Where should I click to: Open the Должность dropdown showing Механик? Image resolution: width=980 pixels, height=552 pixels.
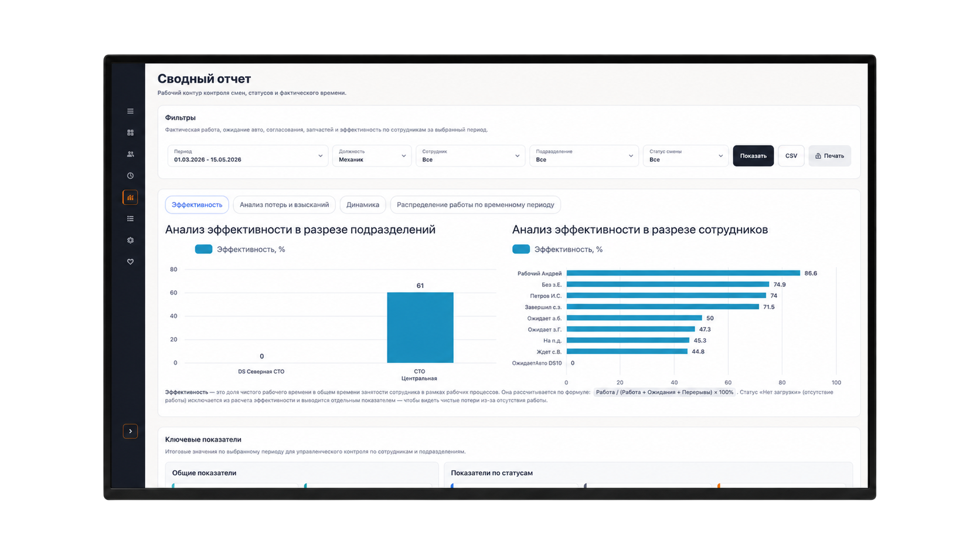[x=372, y=155]
